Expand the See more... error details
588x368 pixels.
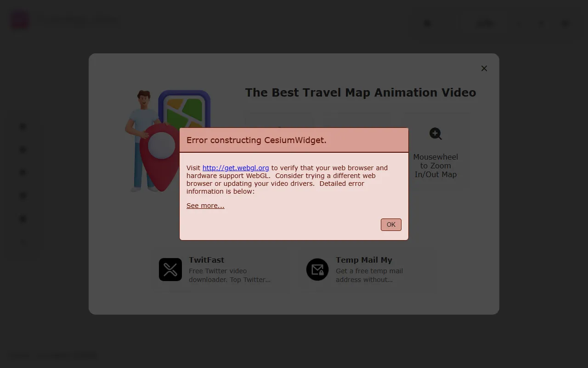205,206
